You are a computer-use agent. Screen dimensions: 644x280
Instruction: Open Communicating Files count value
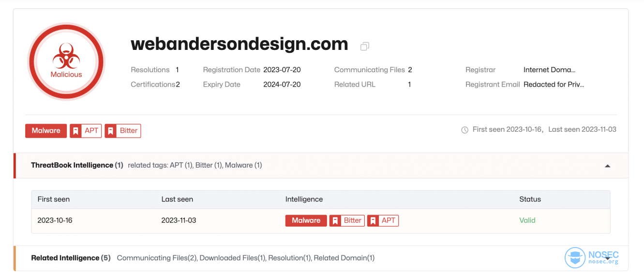tap(410, 70)
